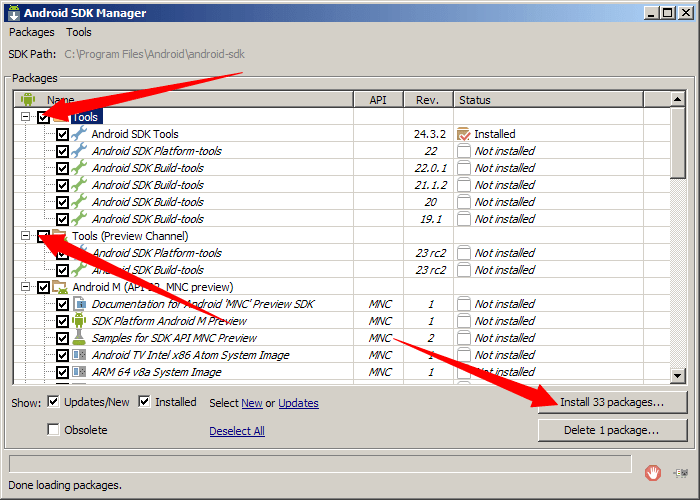Enable the Obsolete checkbox
The width and height of the screenshot is (700, 500).
53,429
